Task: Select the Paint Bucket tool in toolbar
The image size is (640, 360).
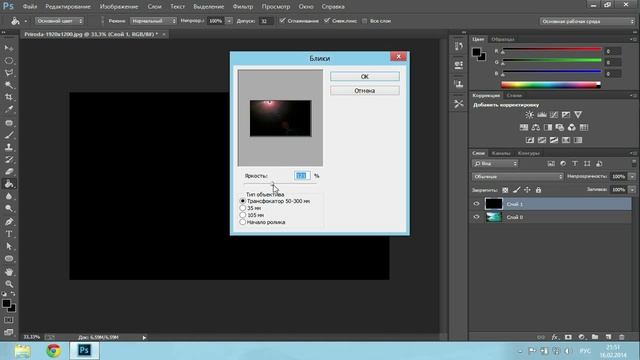Action: pyautogui.click(x=9, y=184)
